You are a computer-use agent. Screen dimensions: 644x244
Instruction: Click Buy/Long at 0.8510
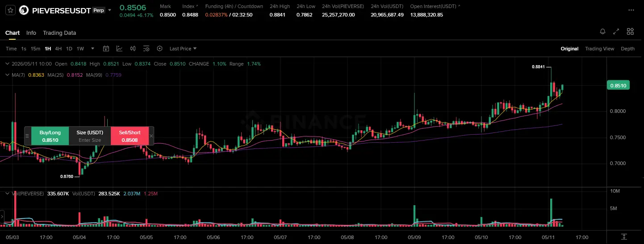pos(50,136)
